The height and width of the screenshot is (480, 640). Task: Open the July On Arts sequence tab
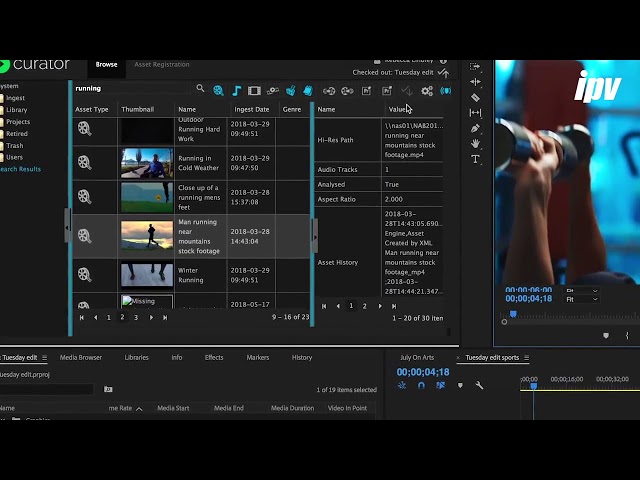(x=417, y=358)
